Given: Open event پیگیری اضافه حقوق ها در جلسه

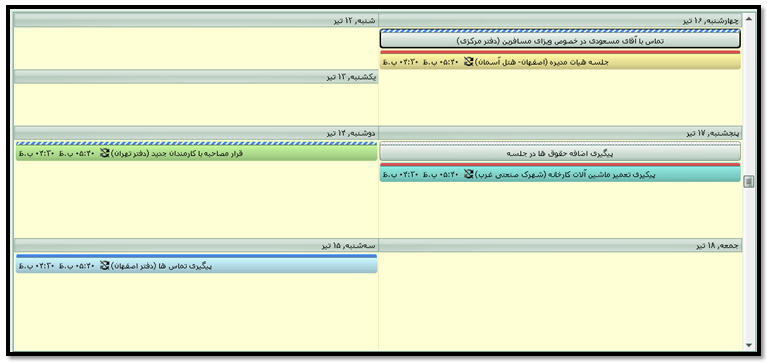Looking at the screenshot, I should (x=560, y=152).
